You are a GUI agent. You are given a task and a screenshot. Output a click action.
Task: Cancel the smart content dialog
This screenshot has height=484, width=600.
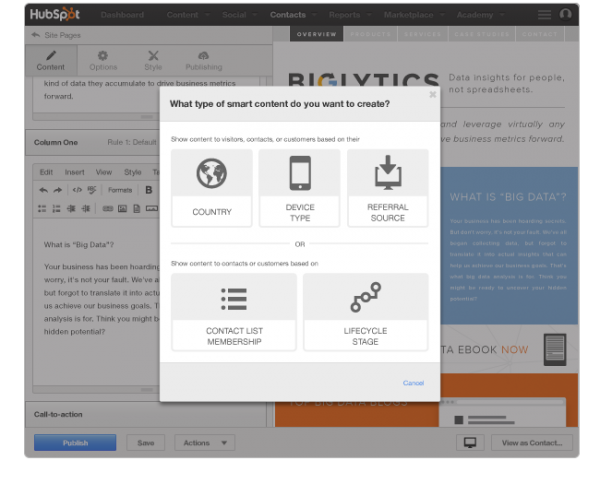pos(413,383)
